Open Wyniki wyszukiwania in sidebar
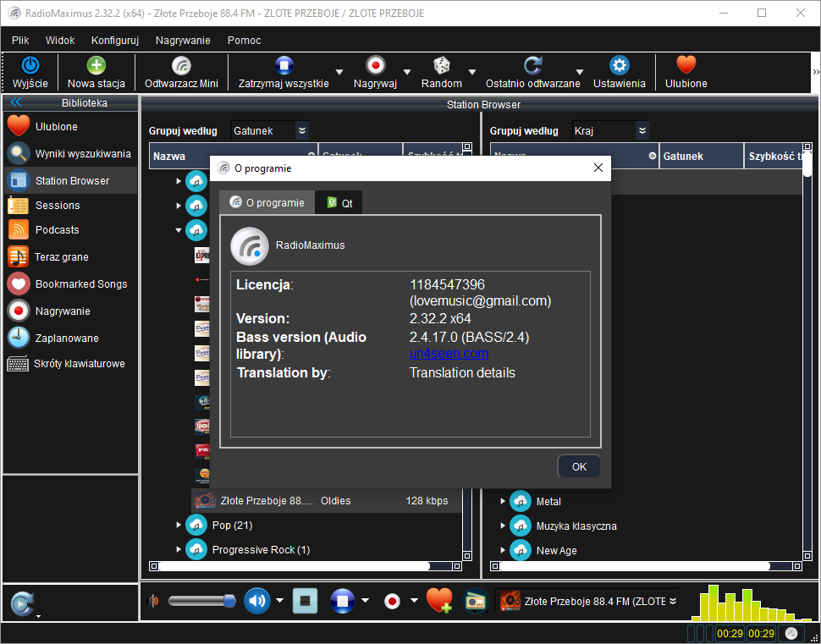Viewport: 821px width, 644px height. (70, 154)
